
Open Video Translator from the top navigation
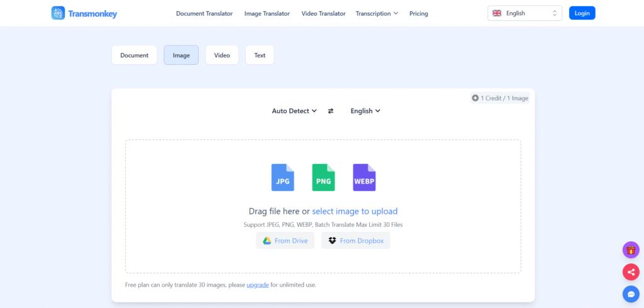(324, 14)
